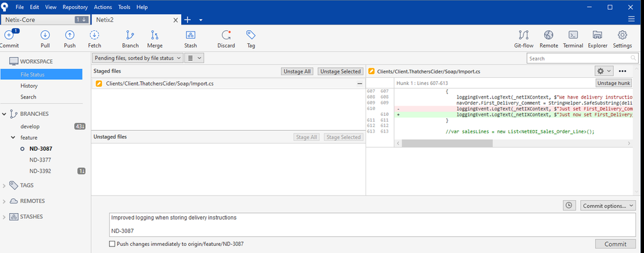Open Sourcetree Settings
This screenshot has width=644, height=253.
point(622,39)
